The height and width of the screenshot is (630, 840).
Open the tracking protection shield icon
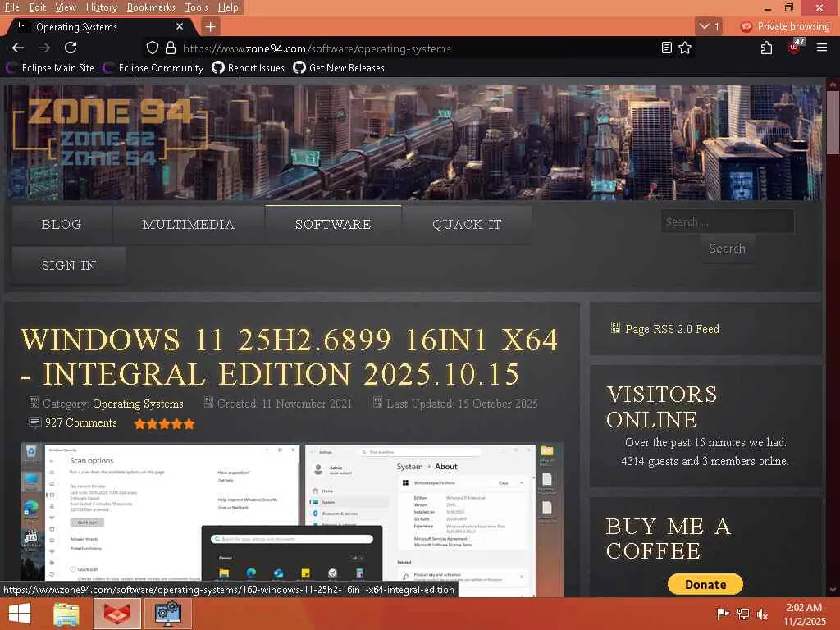point(152,48)
